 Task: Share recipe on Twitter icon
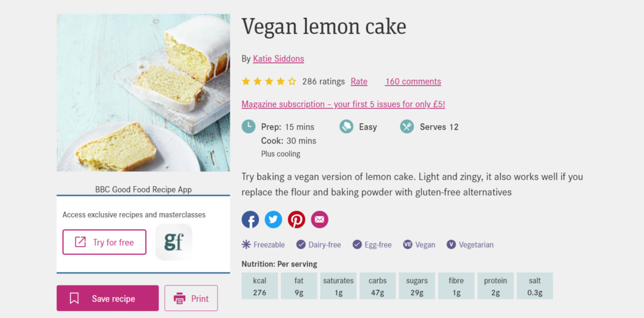coord(273,220)
